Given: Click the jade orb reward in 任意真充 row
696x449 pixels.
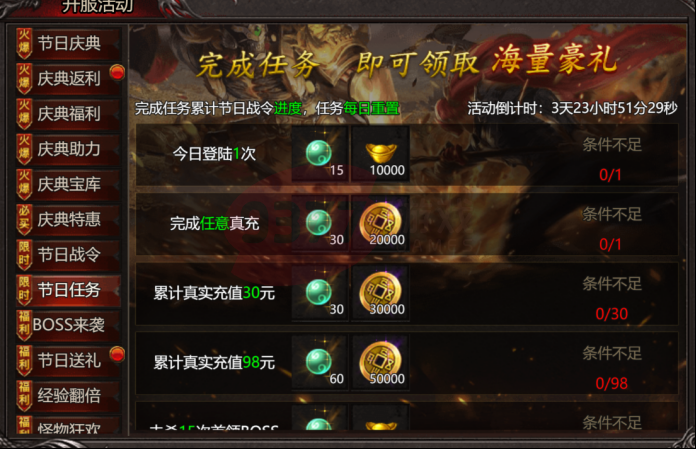Looking at the screenshot, I should [x=320, y=223].
